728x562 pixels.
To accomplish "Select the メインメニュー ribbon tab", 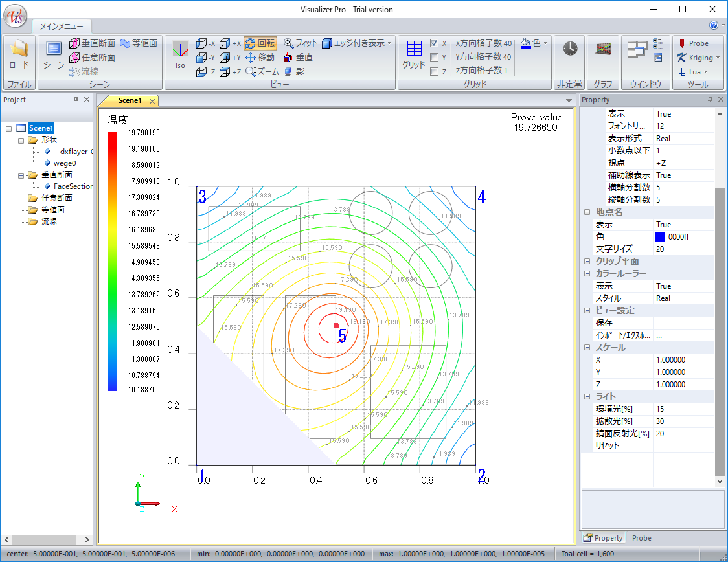I will [62, 27].
